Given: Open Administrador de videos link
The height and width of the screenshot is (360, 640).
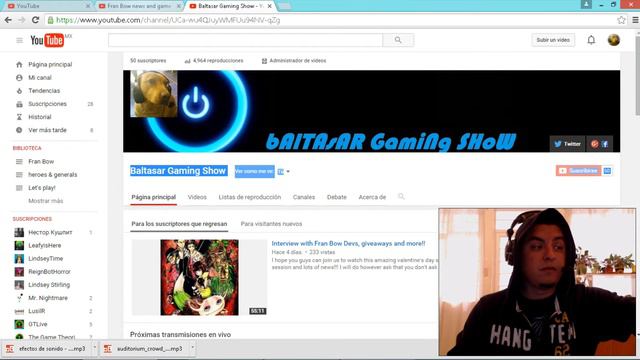Looking at the screenshot, I should coord(294,61).
